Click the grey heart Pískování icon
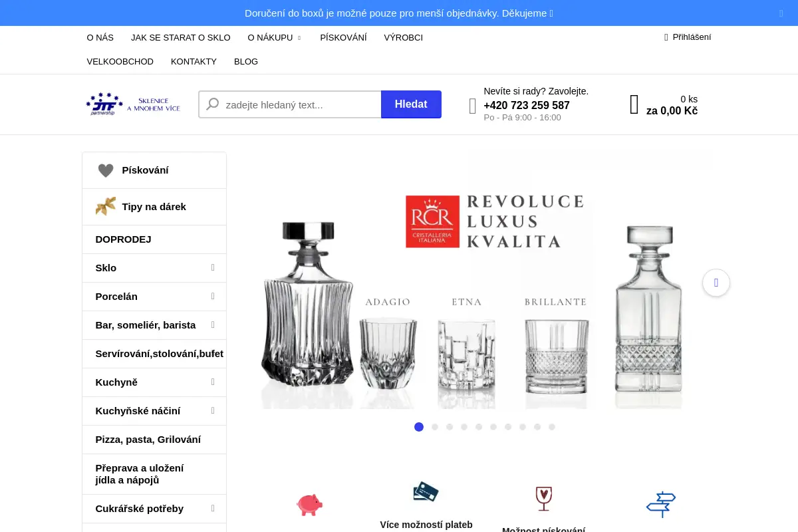The width and height of the screenshot is (798, 532). pyautogui.click(x=106, y=170)
